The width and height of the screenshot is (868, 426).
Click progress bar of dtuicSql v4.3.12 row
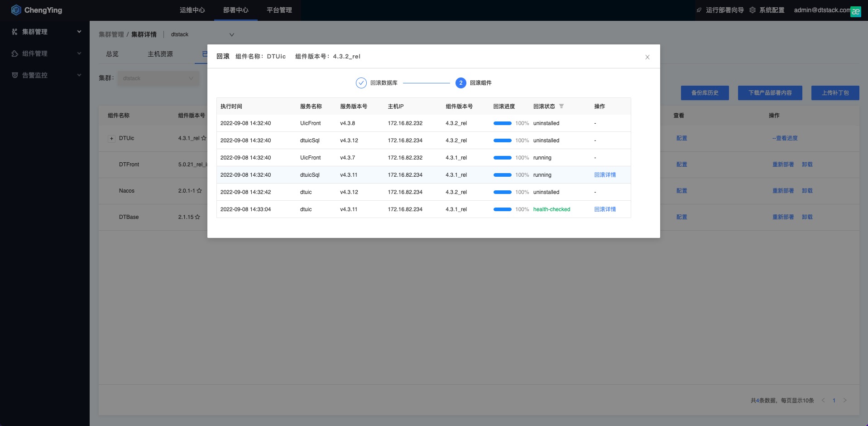(x=503, y=140)
